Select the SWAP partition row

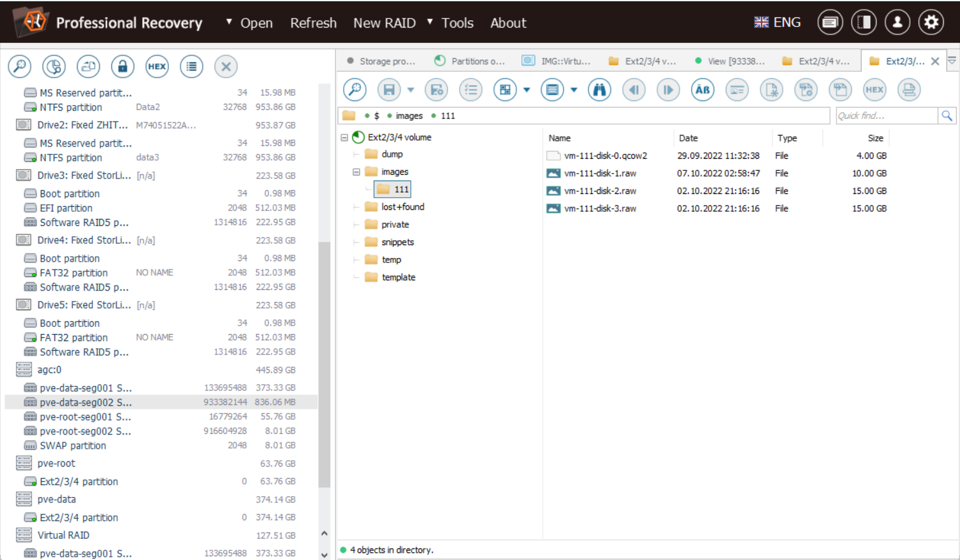(x=160, y=445)
